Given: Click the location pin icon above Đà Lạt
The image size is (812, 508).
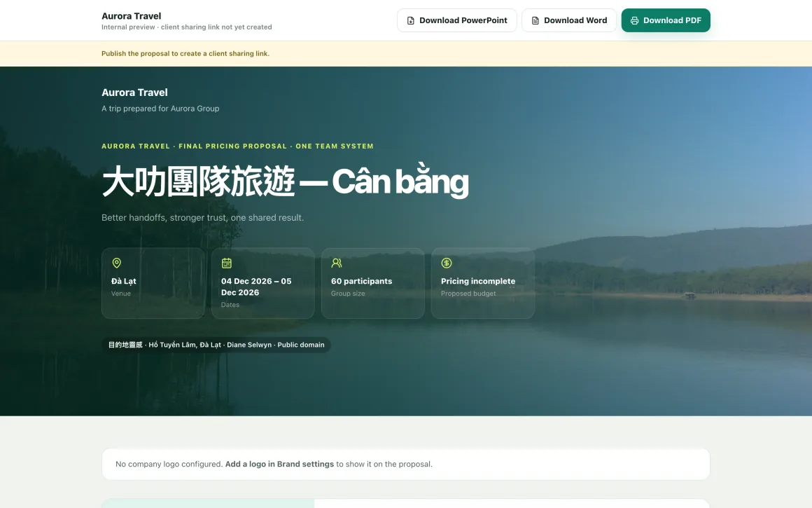Looking at the screenshot, I should point(116,263).
